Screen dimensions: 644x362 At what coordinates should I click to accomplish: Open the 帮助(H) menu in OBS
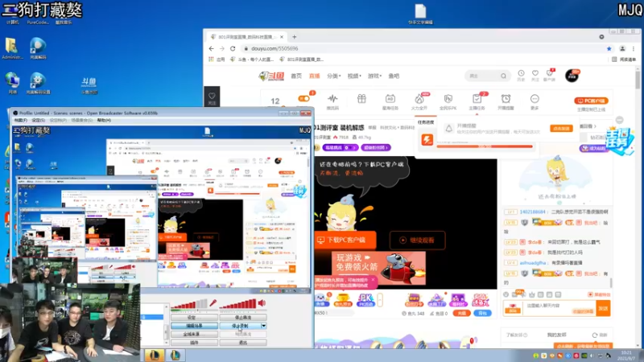point(104,120)
